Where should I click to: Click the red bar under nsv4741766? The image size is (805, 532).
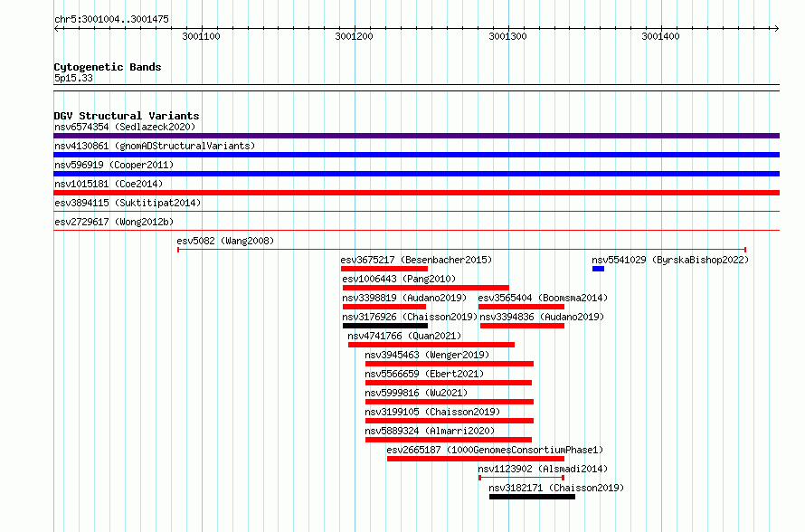(431, 345)
